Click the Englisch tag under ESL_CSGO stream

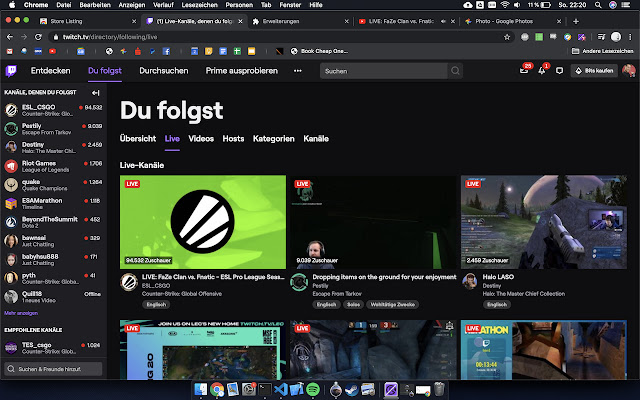pos(156,304)
